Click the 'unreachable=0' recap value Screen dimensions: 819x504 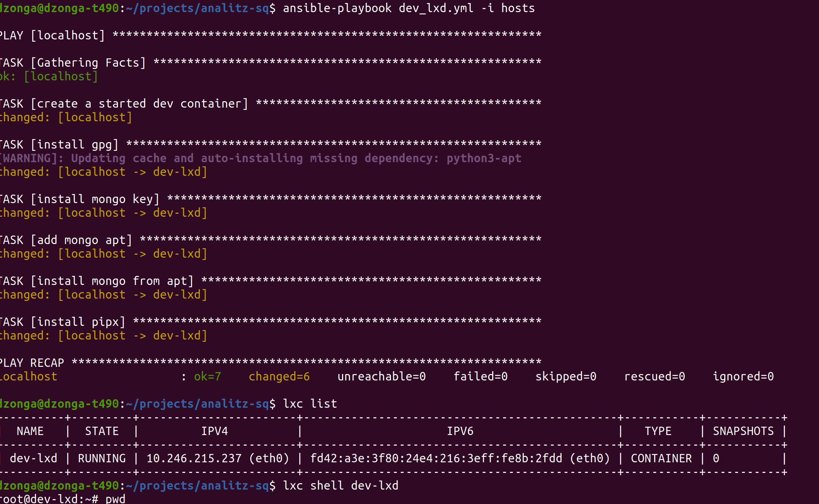click(x=381, y=376)
